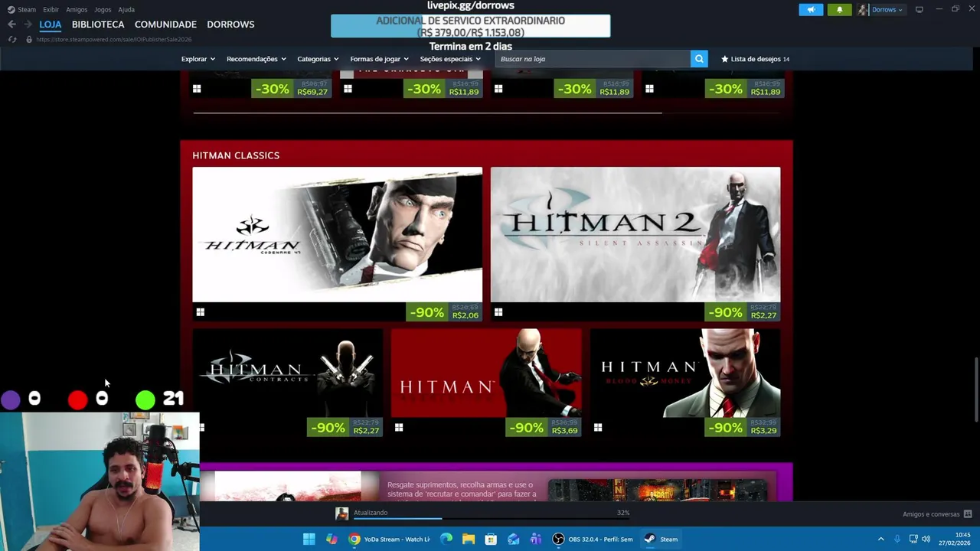Open the Hitman Codename 47 banner
This screenshot has height=551, width=980.
338,234
